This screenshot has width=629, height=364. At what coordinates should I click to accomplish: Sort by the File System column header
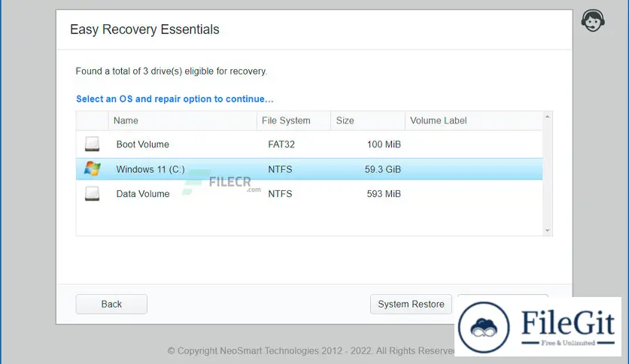coord(293,120)
